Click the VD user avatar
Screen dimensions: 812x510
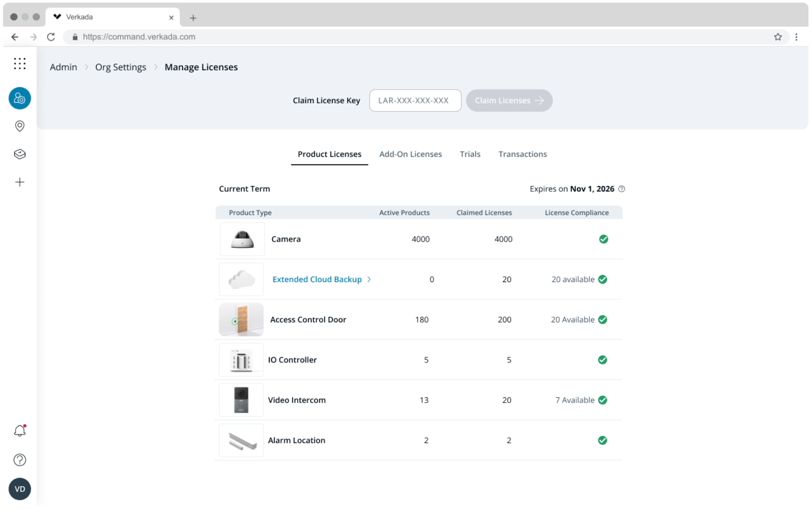pyautogui.click(x=20, y=489)
